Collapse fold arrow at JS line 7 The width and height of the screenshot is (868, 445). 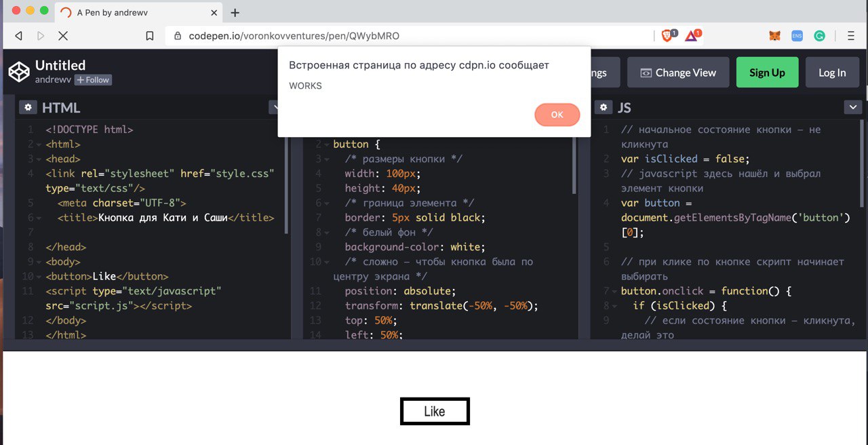pos(614,292)
